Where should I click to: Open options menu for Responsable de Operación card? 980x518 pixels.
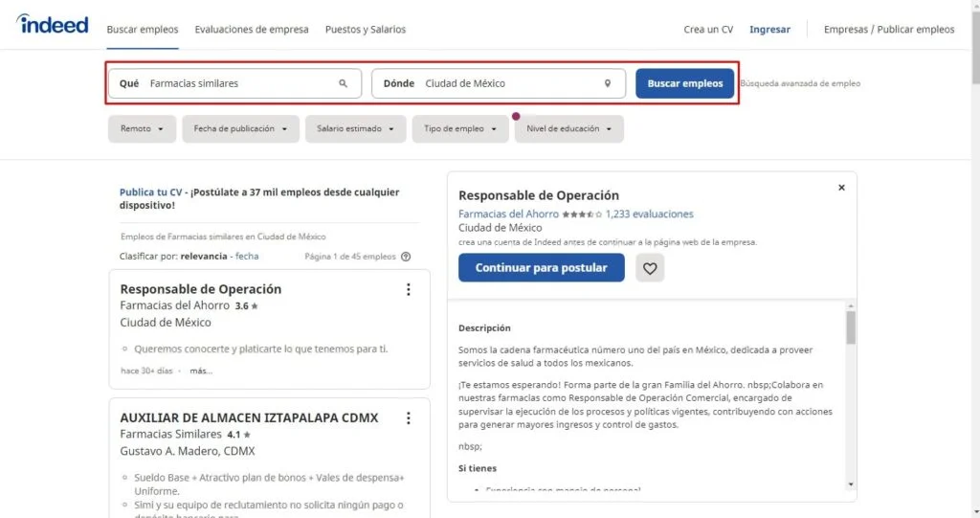pos(408,289)
